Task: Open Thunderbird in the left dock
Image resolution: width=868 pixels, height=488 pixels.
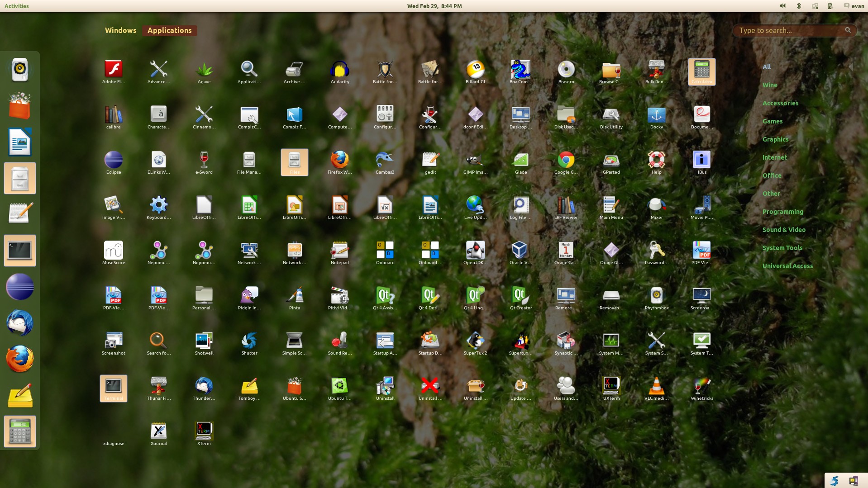Action: click(20, 323)
